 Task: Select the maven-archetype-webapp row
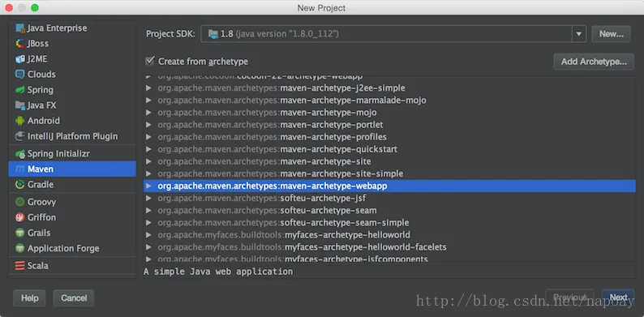pyautogui.click(x=389, y=186)
